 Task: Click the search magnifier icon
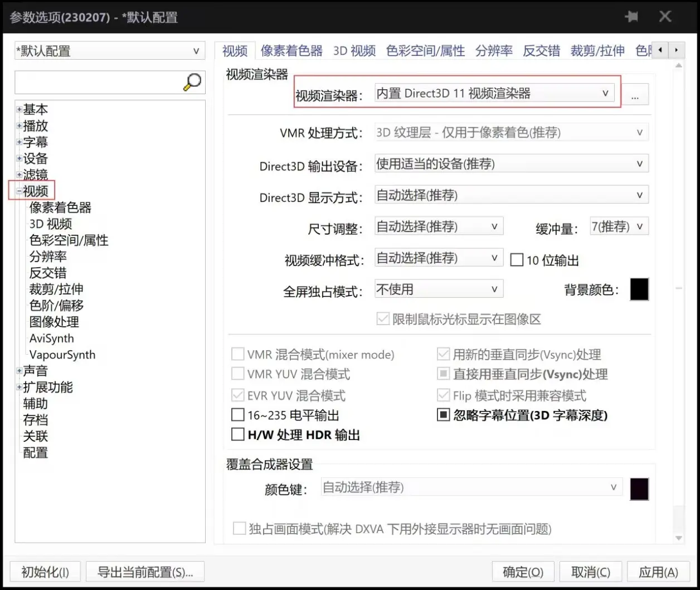192,81
